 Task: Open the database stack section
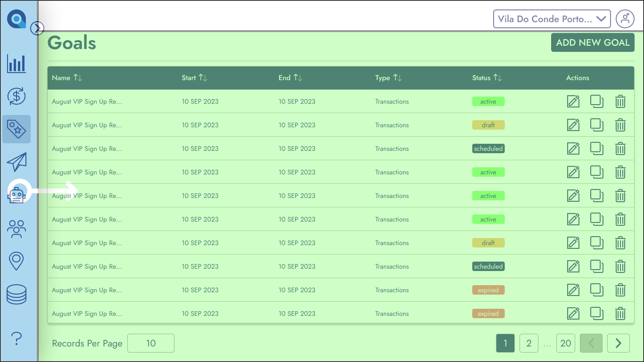[x=17, y=294]
